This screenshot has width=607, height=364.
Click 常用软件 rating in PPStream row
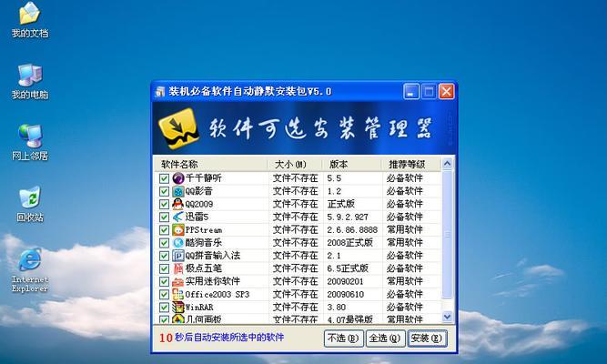pyautogui.click(x=405, y=230)
